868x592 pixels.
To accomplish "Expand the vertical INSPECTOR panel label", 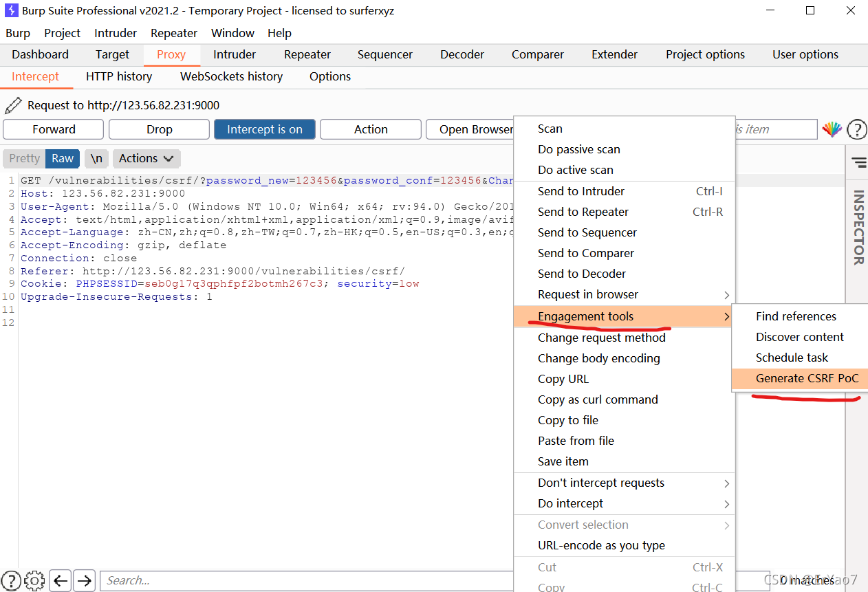I will pos(859,228).
